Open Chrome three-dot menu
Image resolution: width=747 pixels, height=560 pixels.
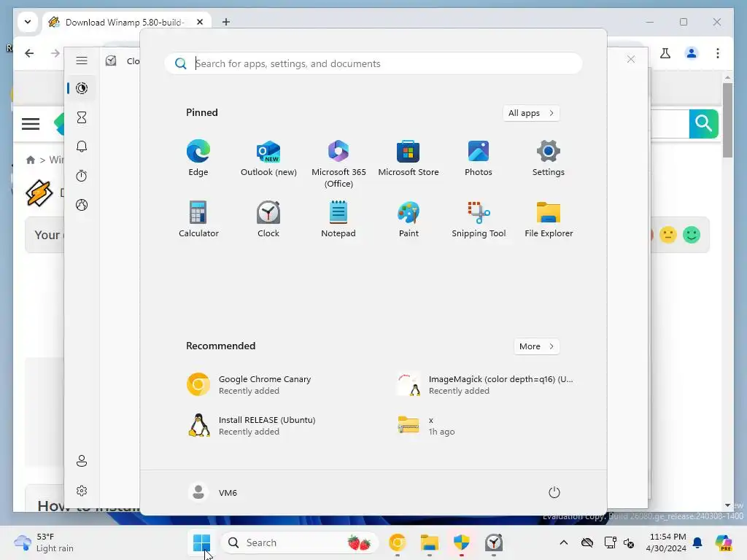[718, 53]
